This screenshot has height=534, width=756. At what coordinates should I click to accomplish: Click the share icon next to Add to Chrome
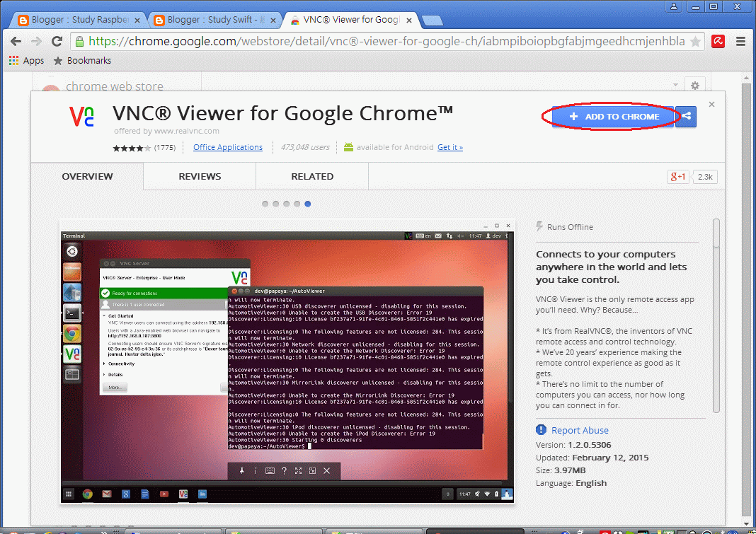click(x=686, y=117)
